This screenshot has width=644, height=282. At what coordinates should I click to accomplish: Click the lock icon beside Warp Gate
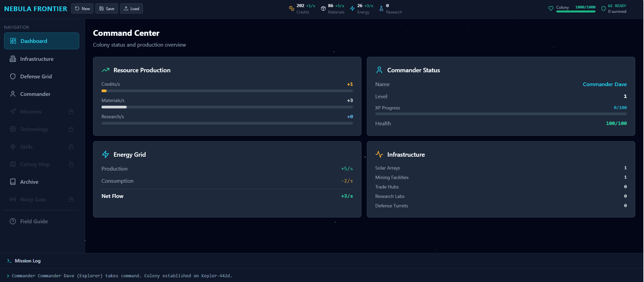coord(71,199)
